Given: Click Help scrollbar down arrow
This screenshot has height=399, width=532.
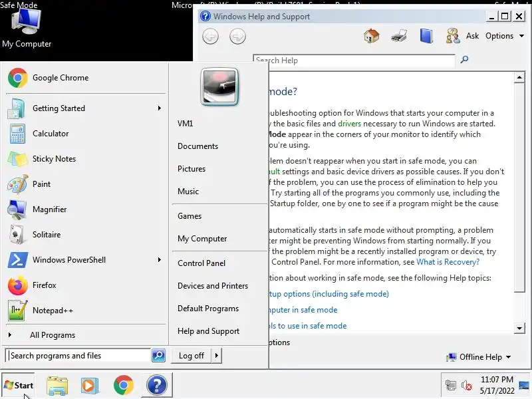Looking at the screenshot, I should [519, 328].
